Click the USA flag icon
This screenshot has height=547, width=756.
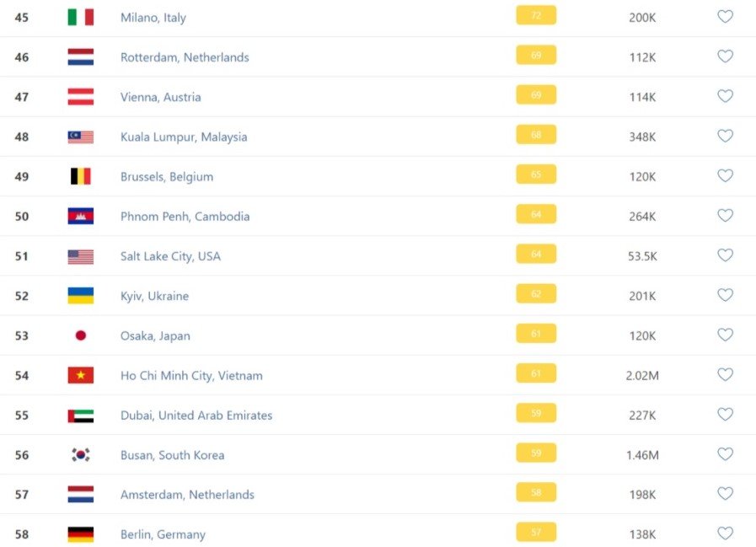(x=81, y=256)
